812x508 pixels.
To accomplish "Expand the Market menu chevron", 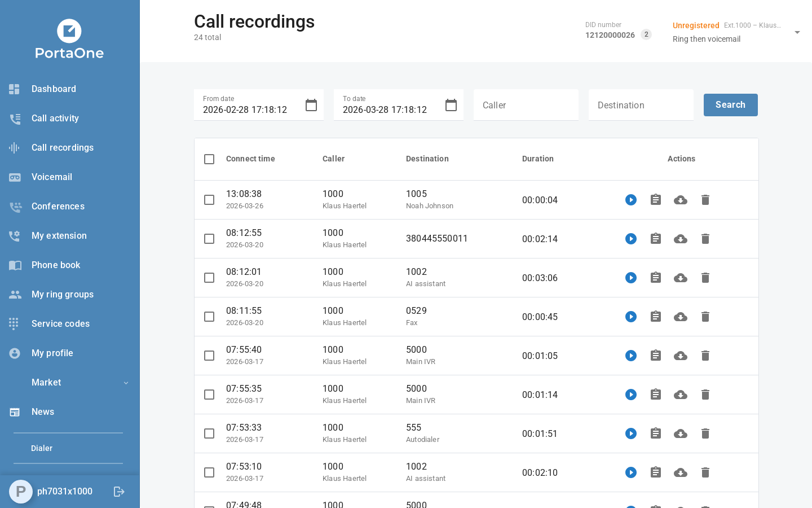I will coord(126,383).
